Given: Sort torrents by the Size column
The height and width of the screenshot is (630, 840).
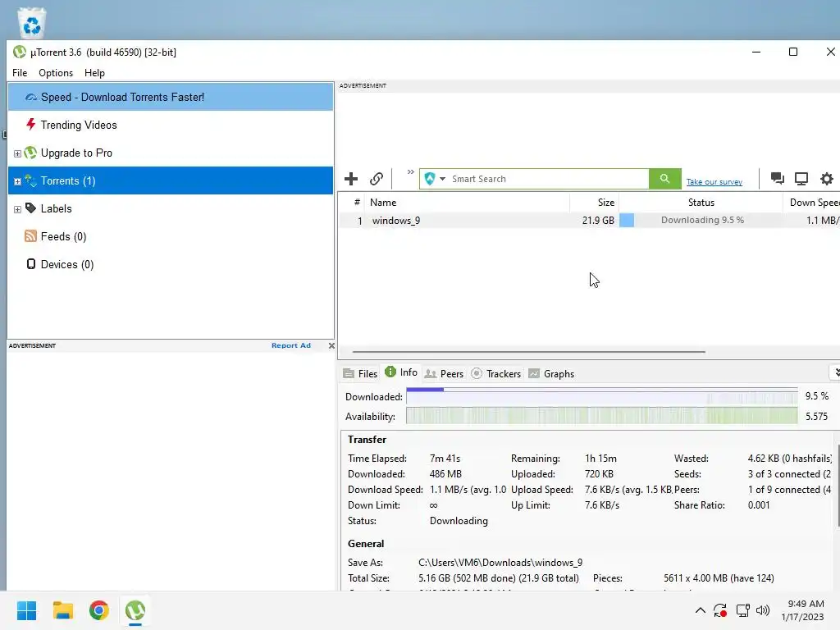Looking at the screenshot, I should coord(594,203).
